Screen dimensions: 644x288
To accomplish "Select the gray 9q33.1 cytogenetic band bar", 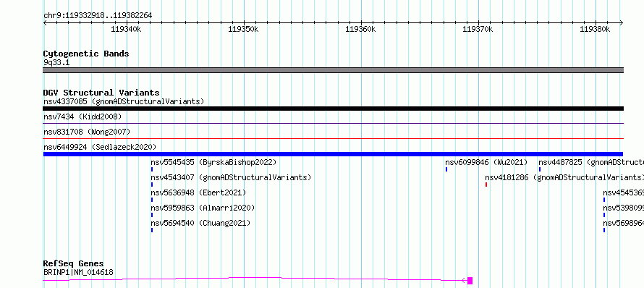I will (x=333, y=70).
